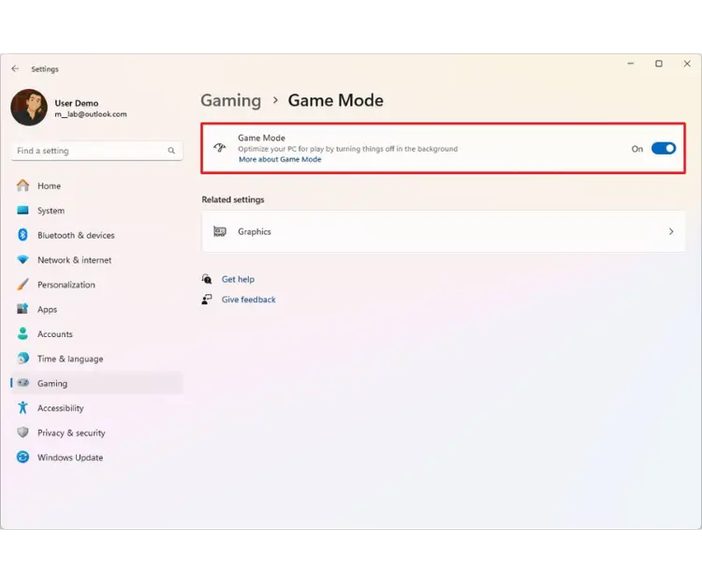Screen dimensions: 702x588
Task: Navigate to Bluetooth & devices label
Action: tap(76, 235)
